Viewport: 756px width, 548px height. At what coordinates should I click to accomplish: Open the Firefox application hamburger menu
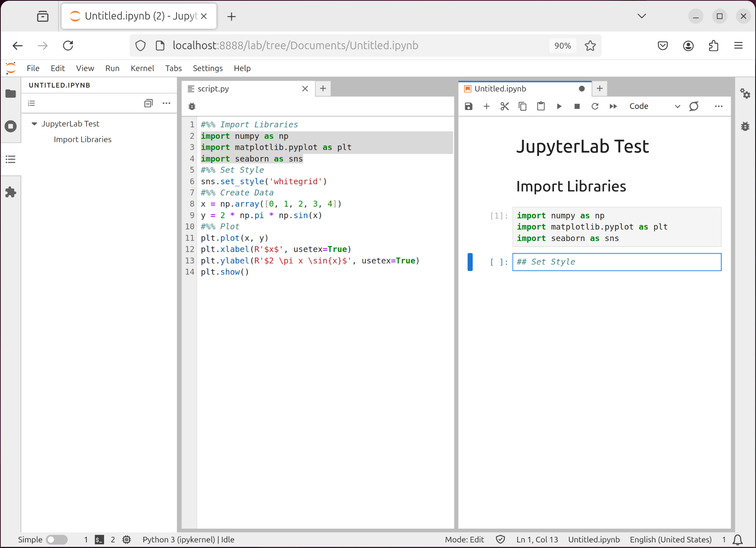[738, 46]
